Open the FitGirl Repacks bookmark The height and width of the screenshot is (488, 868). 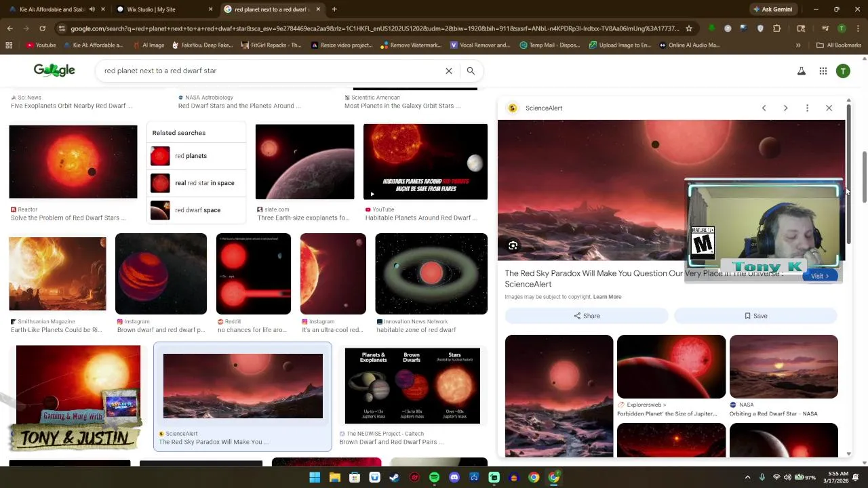tap(271, 45)
